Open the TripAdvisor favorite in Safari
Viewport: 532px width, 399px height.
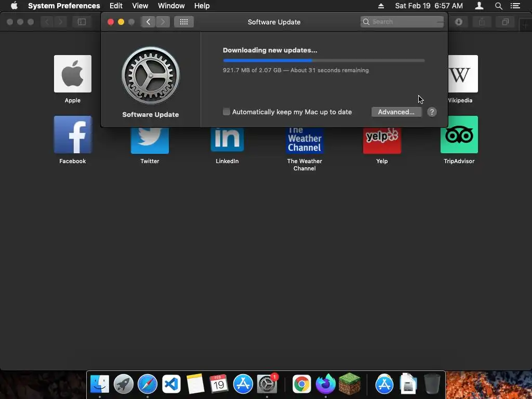(x=459, y=135)
